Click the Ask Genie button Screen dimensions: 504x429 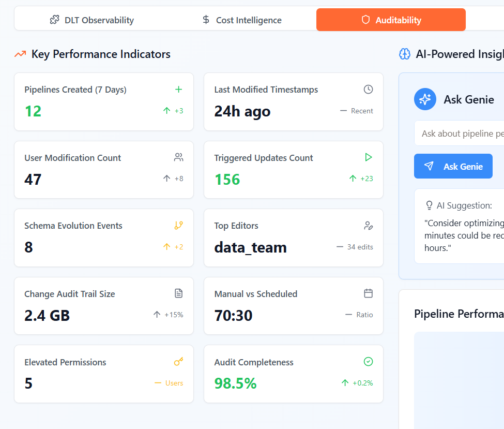coord(453,166)
